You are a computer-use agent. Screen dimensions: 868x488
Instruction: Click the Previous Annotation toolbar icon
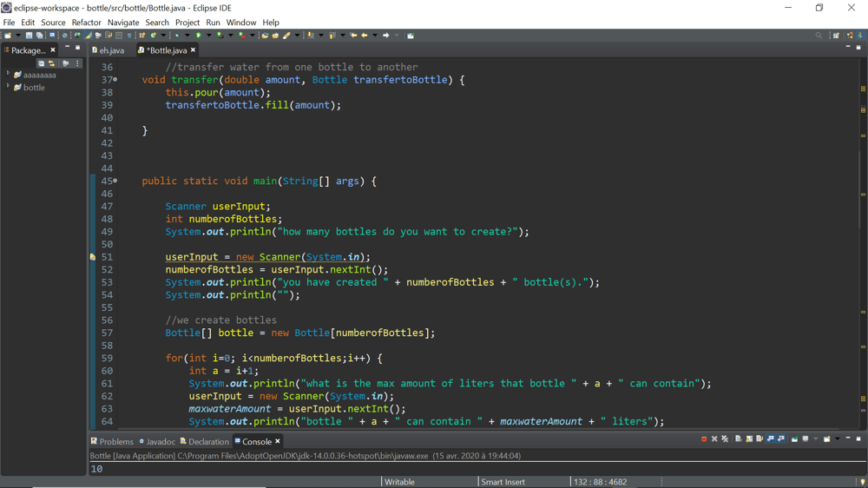pos(332,36)
